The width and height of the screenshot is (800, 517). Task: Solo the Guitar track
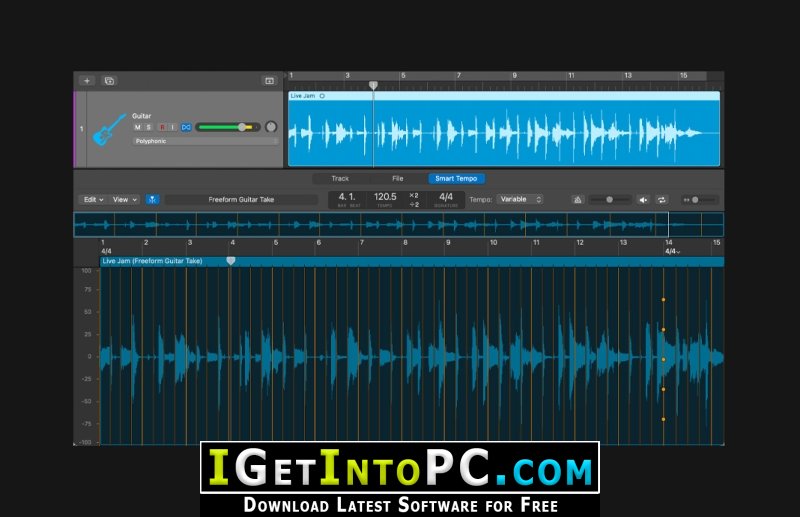pyautogui.click(x=149, y=127)
